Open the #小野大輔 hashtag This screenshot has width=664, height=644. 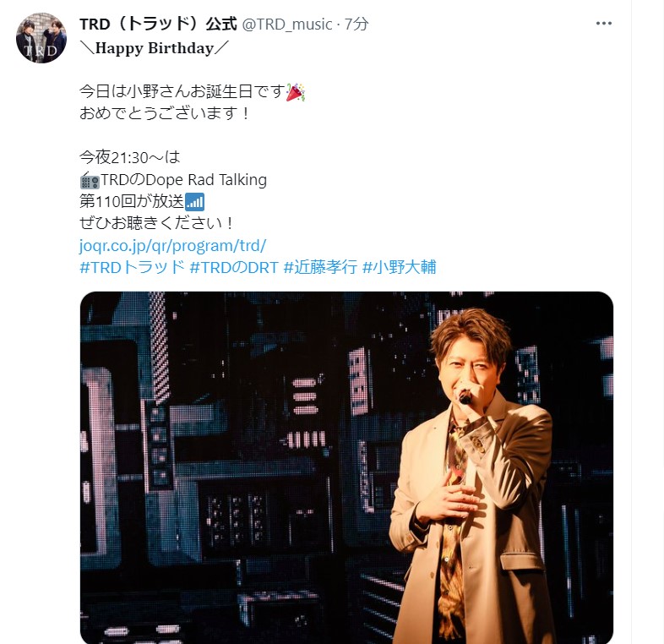pos(400,268)
